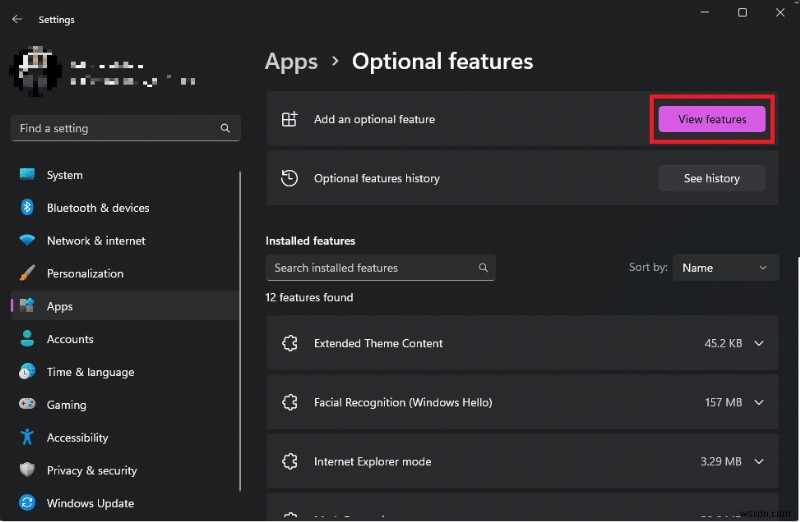Expand Extended Theme Content chevron
This screenshot has height=522, width=800.
click(759, 343)
